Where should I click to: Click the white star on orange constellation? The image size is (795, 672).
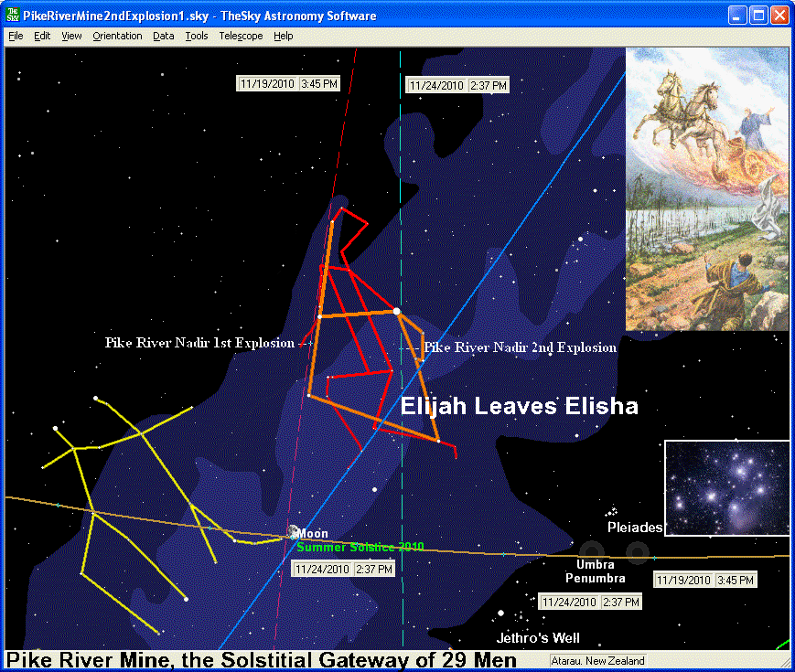[396, 312]
